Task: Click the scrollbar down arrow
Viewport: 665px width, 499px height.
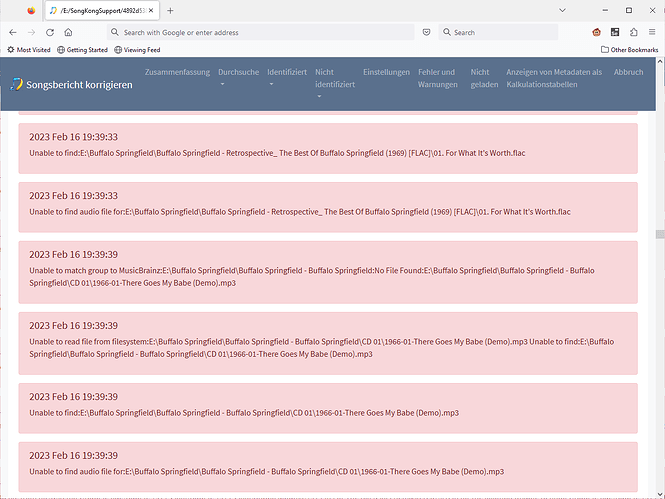Action: click(x=660, y=494)
